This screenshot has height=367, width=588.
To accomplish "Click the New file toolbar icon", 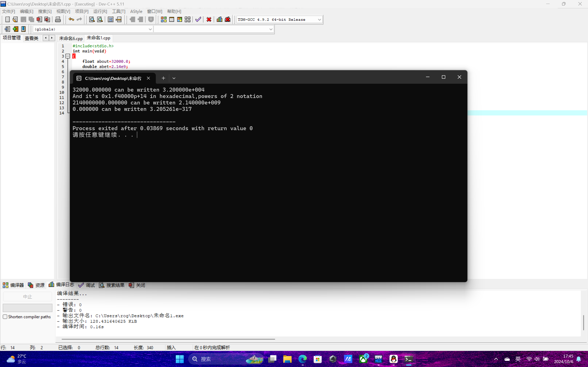I will 7,20.
